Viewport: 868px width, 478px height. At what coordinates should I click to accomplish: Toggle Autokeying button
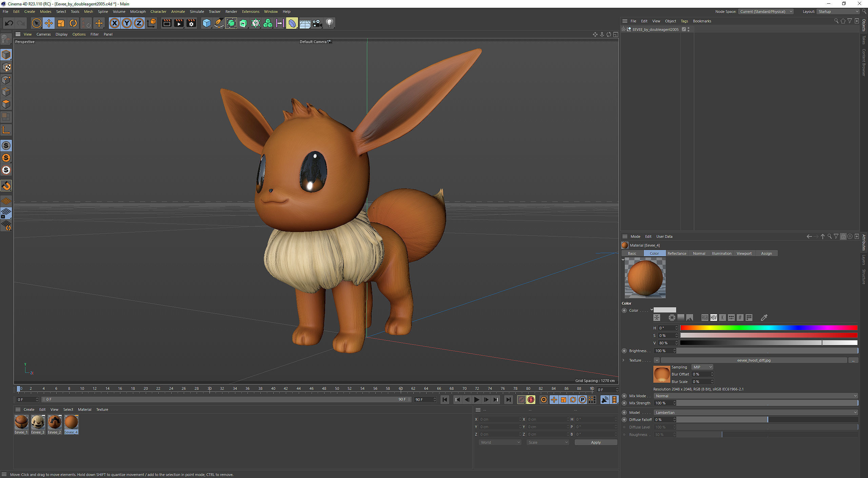point(531,400)
